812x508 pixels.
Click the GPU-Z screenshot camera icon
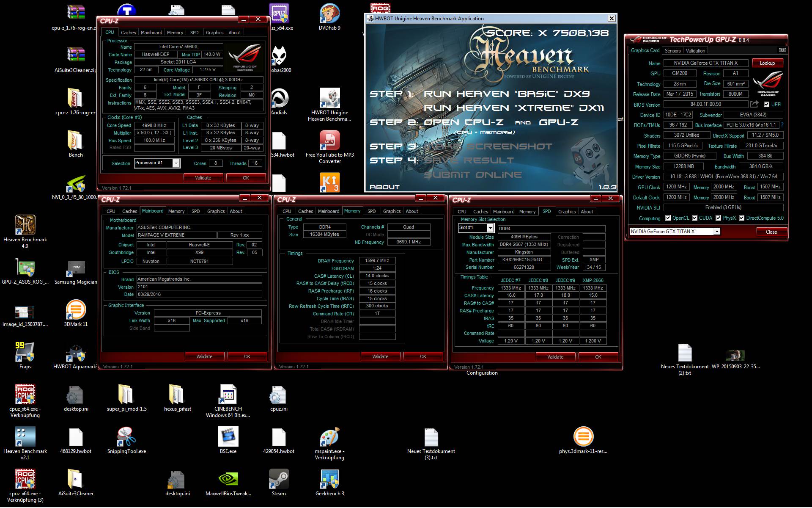782,50
